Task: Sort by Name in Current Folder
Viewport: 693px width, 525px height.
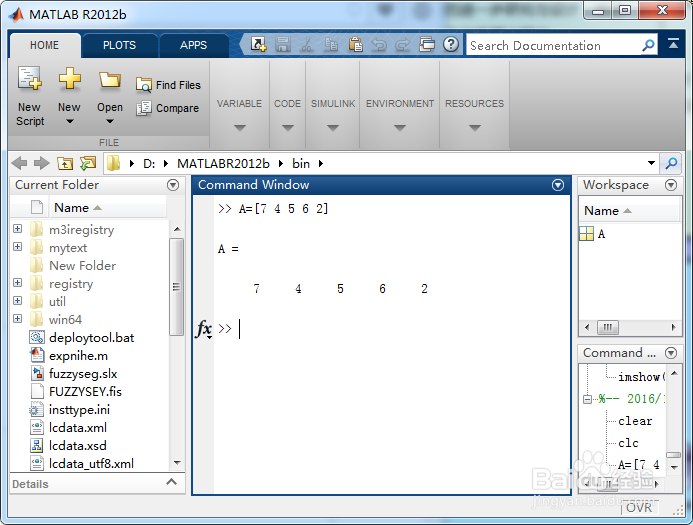Action: click(109, 207)
